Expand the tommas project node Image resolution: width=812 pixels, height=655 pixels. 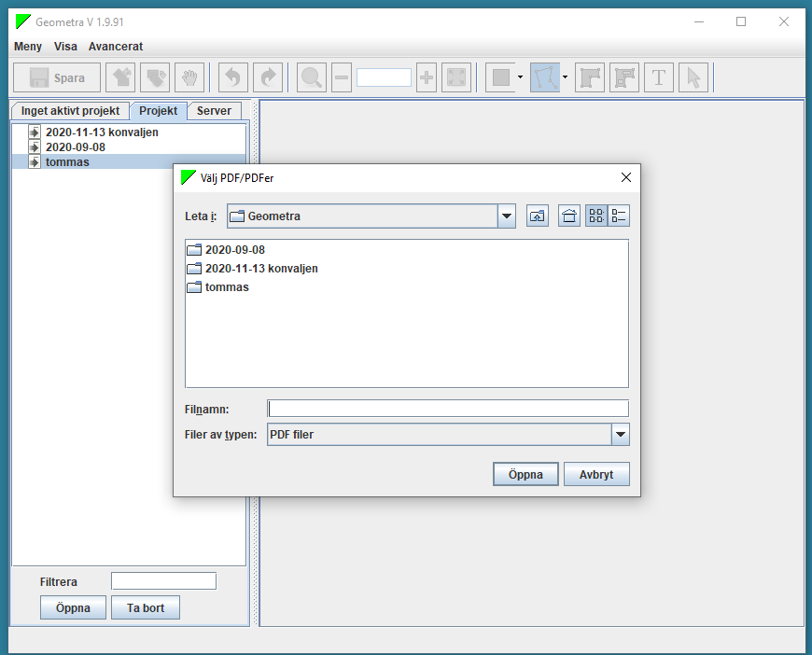tap(35, 162)
